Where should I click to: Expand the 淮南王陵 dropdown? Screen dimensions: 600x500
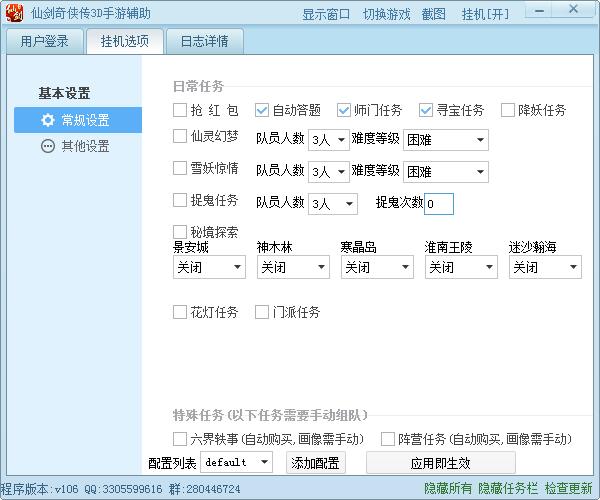coord(461,267)
